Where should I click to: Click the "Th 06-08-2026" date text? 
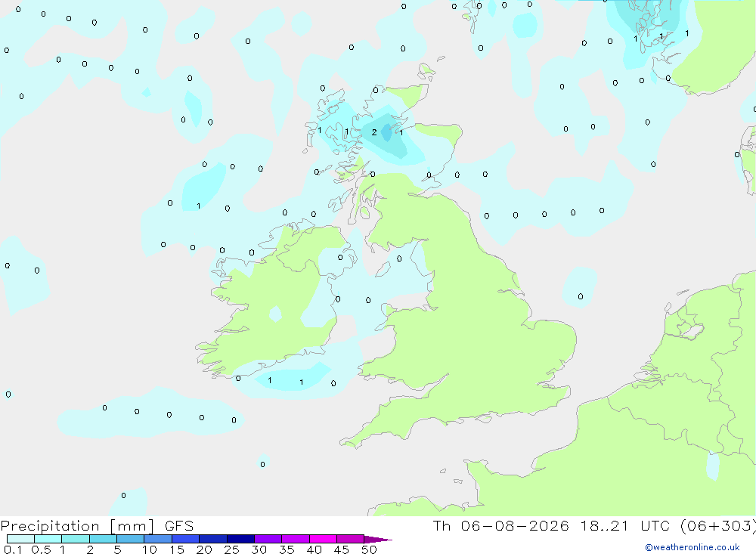pos(500,525)
